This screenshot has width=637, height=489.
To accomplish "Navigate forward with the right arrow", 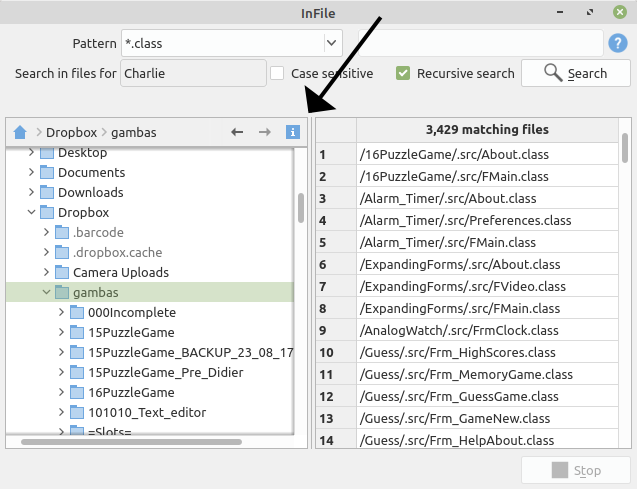I will click(265, 132).
